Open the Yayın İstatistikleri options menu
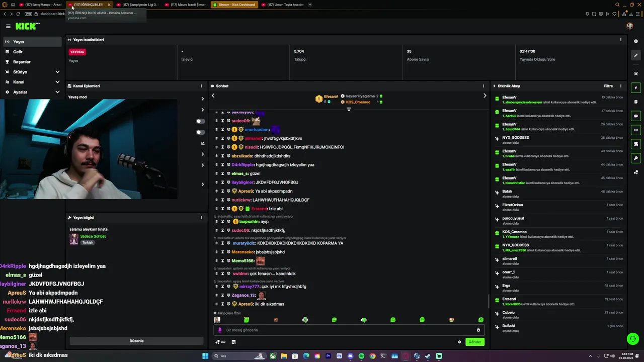 pyautogui.click(x=620, y=40)
